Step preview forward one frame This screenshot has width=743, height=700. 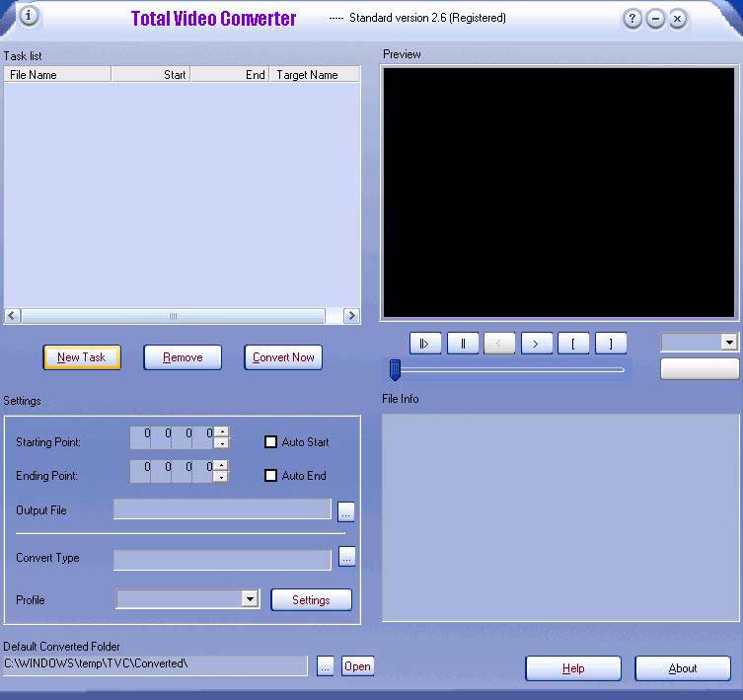(x=537, y=344)
